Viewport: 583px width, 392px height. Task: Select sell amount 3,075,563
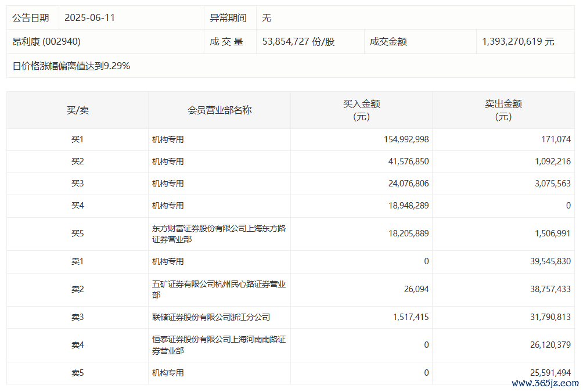pyautogui.click(x=552, y=184)
